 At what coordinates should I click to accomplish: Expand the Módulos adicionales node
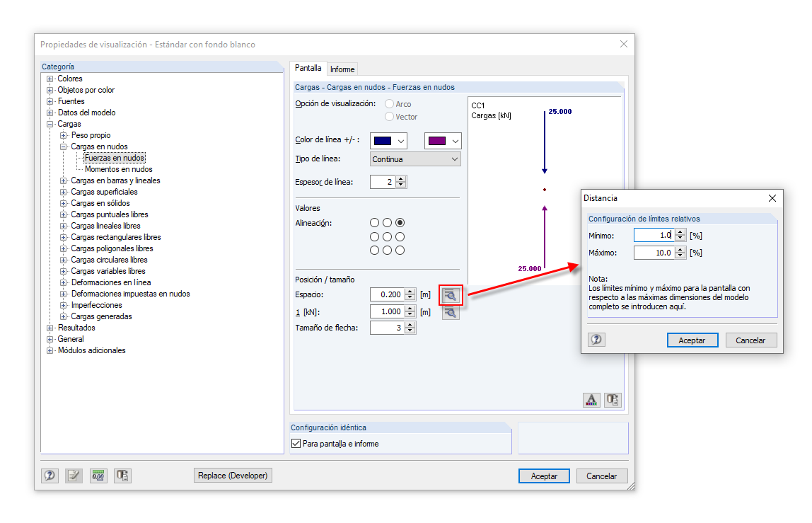pyautogui.click(x=50, y=350)
